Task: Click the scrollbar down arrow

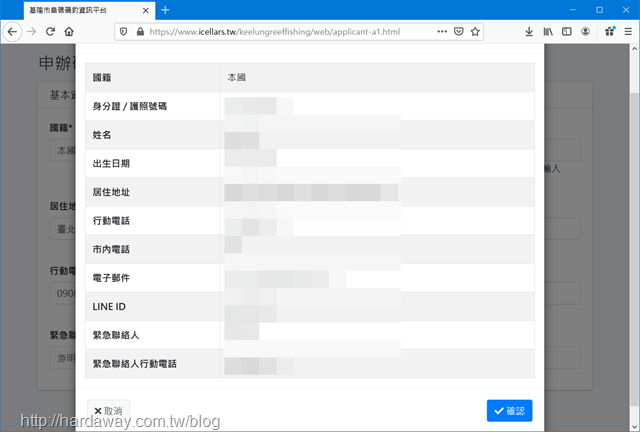Action: 635,426
